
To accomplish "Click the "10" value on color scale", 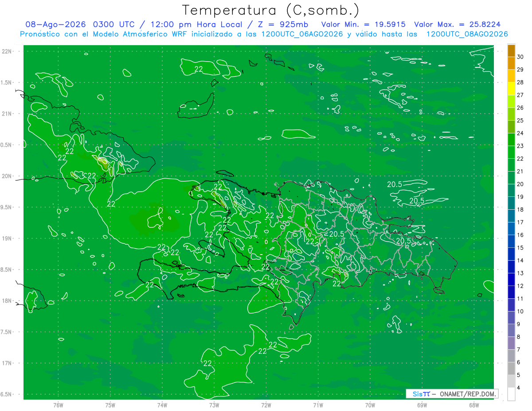I will pyautogui.click(x=520, y=311).
